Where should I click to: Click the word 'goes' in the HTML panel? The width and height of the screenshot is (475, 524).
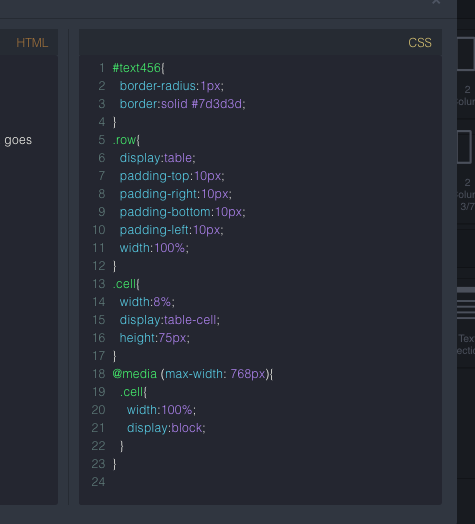(18, 140)
